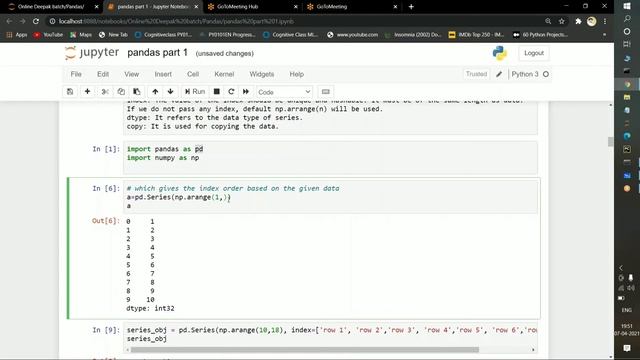Screen dimensions: 640x360
Task: Open the File menu
Action: pos(76,74)
